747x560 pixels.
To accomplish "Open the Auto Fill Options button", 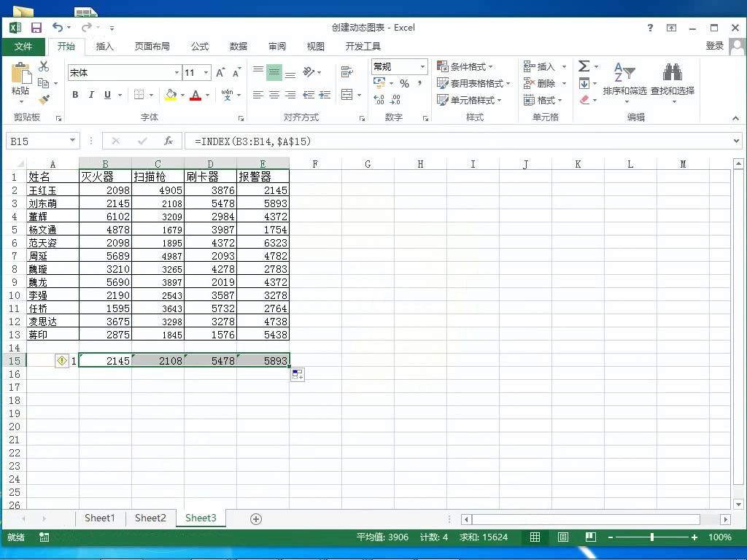I will [298, 376].
